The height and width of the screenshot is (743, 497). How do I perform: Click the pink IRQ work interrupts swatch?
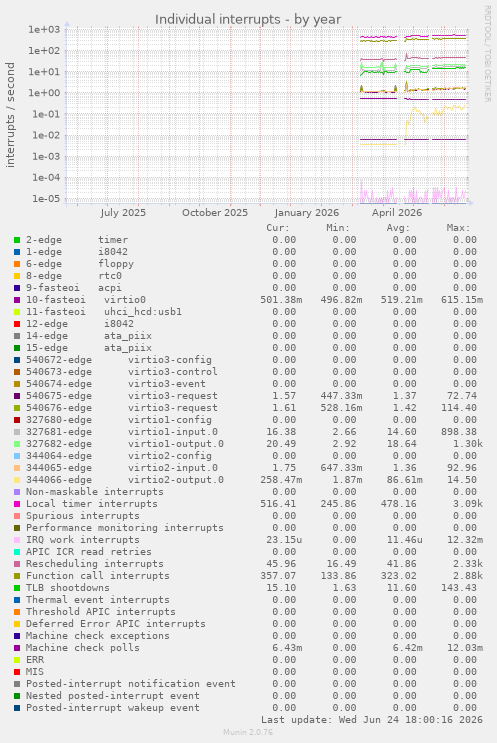click(17, 540)
